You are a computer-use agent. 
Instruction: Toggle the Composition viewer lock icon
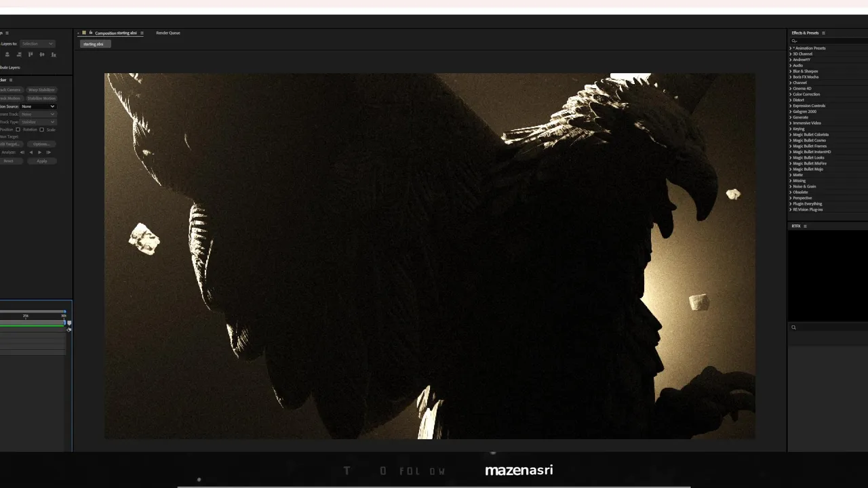[x=91, y=33]
